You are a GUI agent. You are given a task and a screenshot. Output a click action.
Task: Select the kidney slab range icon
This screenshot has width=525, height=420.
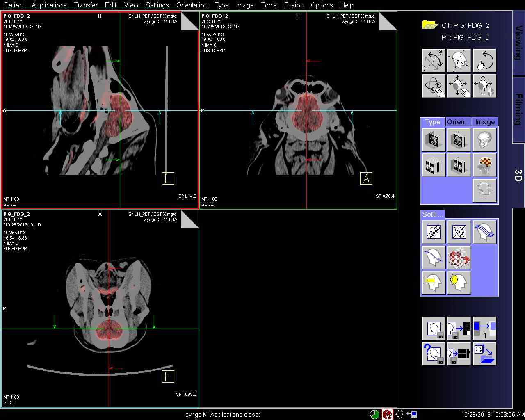(459, 165)
